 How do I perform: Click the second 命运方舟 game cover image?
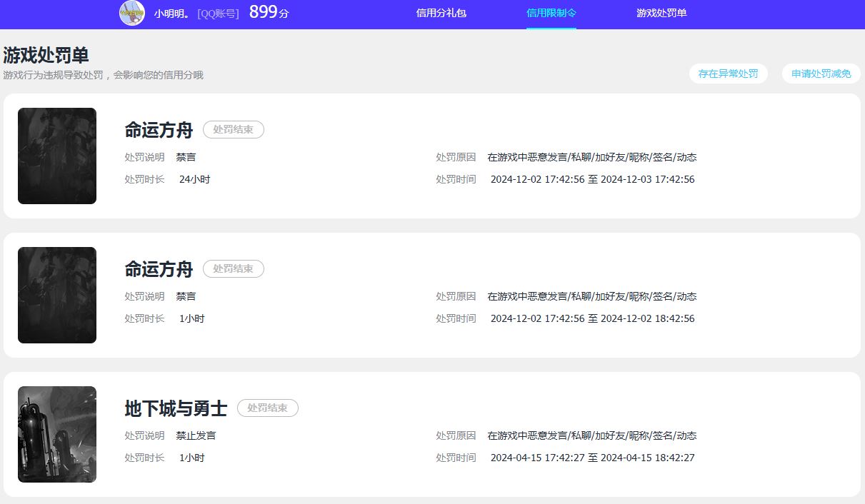pyautogui.click(x=57, y=295)
